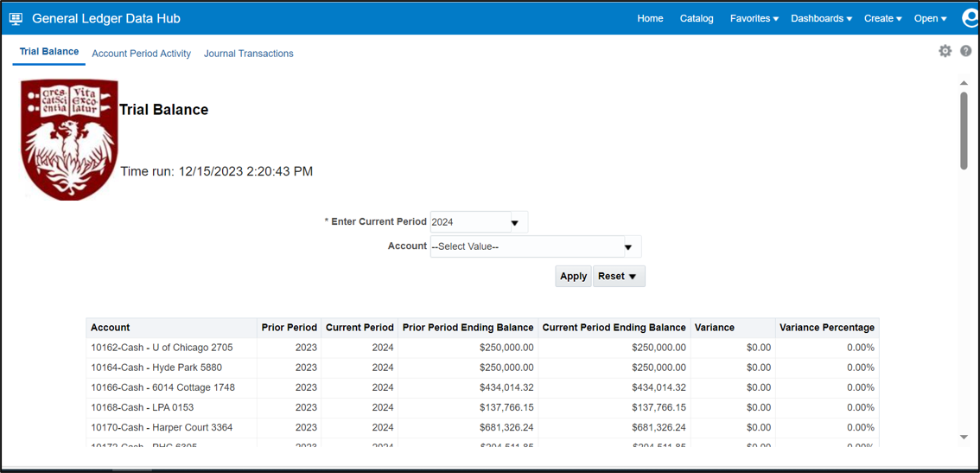Viewport: 980px width, 473px height.
Task: Select row 10170-Cash - Harper Court 3364
Action: point(482,427)
